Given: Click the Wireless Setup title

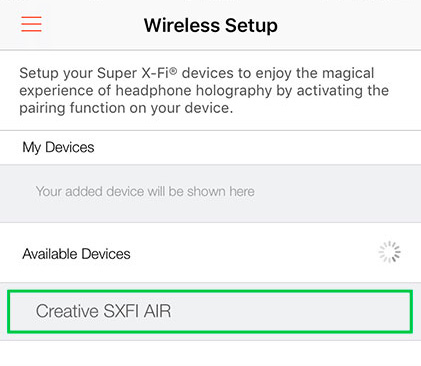Looking at the screenshot, I should [211, 25].
